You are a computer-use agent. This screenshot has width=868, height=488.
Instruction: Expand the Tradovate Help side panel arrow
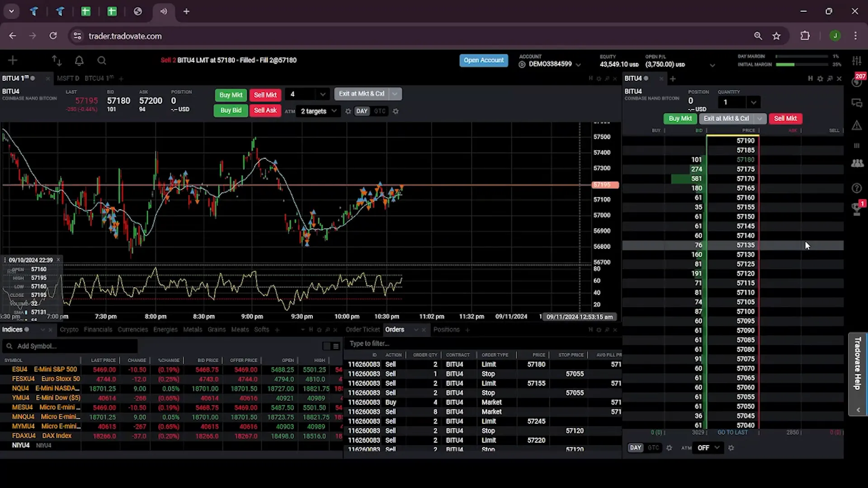(x=858, y=410)
